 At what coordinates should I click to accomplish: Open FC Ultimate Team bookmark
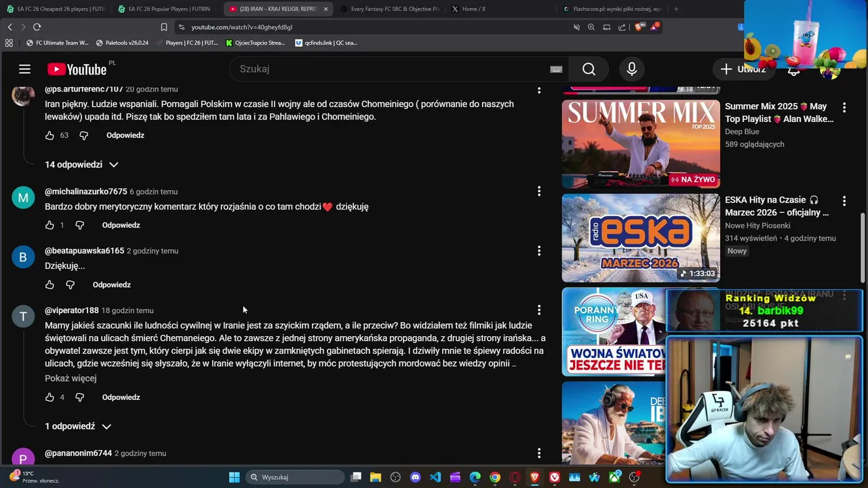[x=57, y=43]
